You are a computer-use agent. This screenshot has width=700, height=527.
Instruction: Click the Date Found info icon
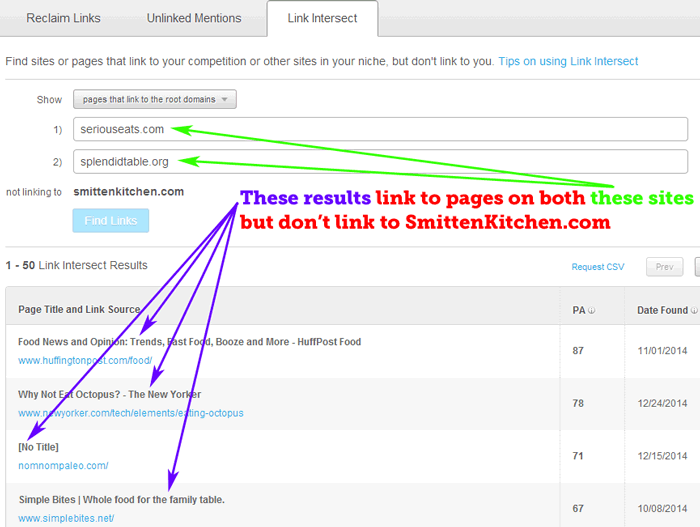(x=694, y=310)
